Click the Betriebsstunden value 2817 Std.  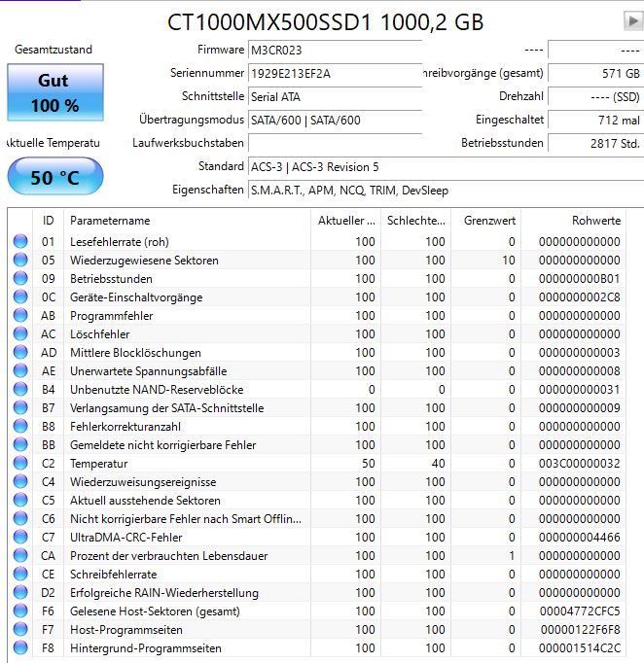coord(595,143)
